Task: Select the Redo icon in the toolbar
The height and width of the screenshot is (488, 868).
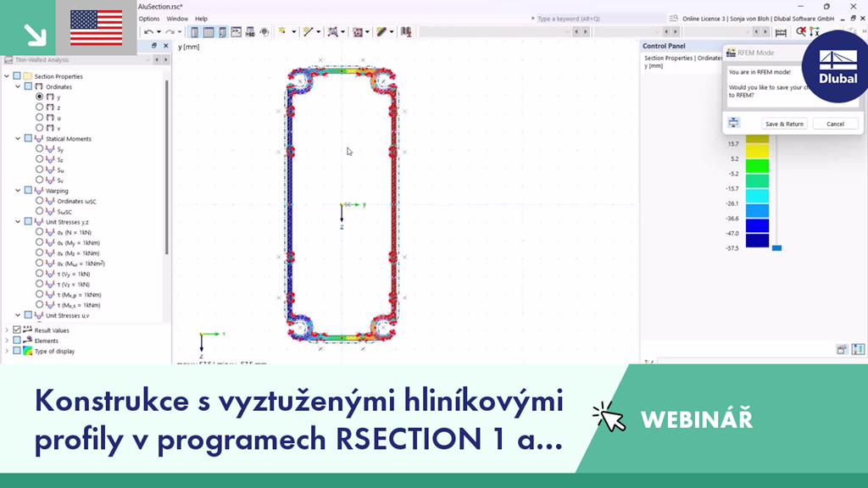Action: 170,31
